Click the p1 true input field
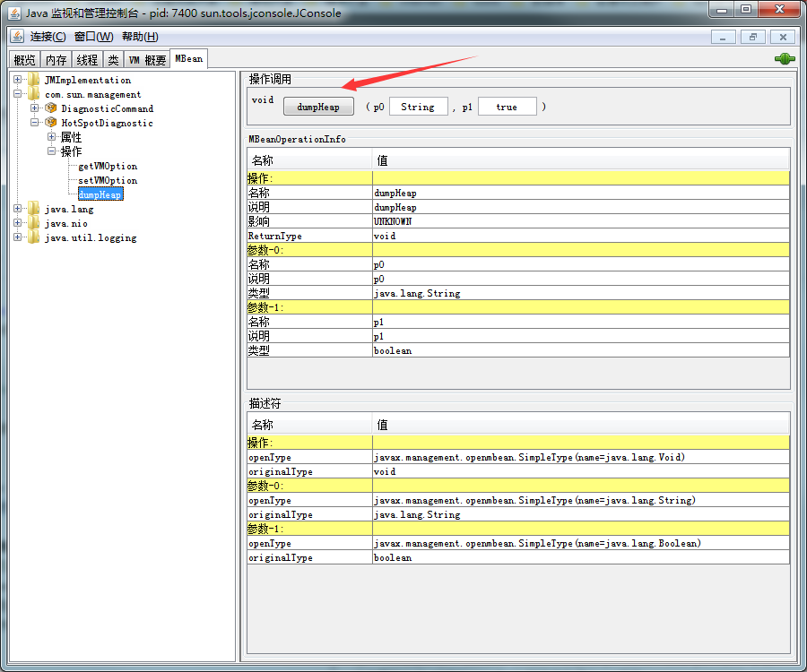The image size is (807, 672). 507,107
